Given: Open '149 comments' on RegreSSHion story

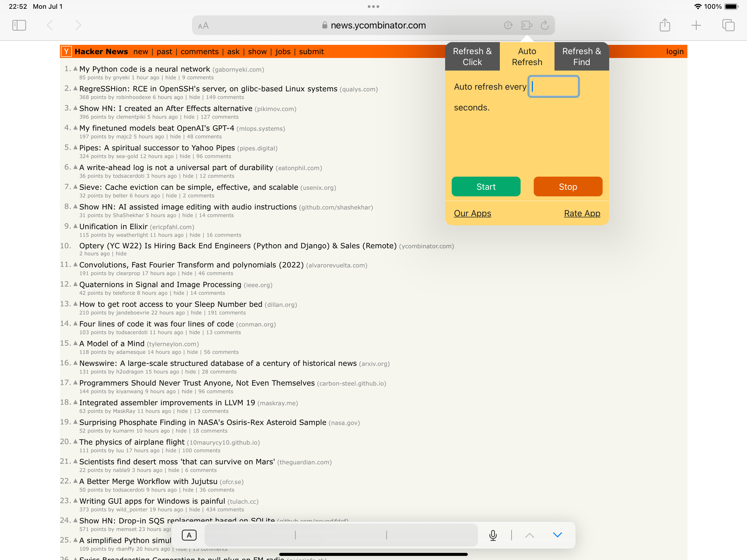Looking at the screenshot, I should point(225,97).
